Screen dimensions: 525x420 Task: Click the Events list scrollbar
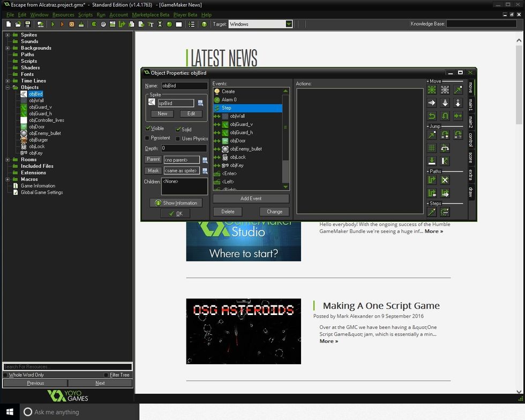click(x=286, y=139)
